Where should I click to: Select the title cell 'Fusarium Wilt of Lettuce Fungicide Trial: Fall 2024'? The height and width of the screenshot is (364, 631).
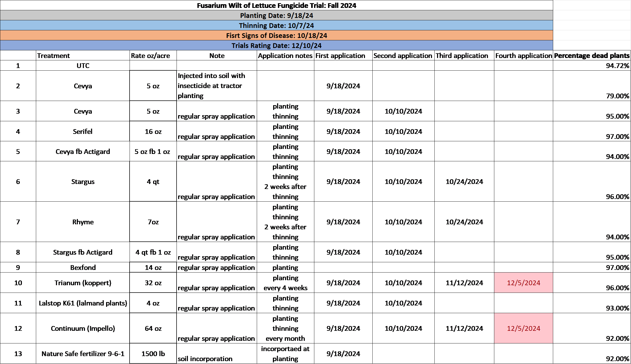click(276, 5)
